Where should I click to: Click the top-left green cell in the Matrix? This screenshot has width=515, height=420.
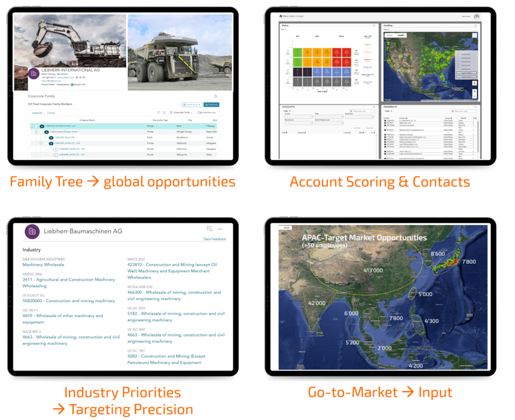[298, 52]
